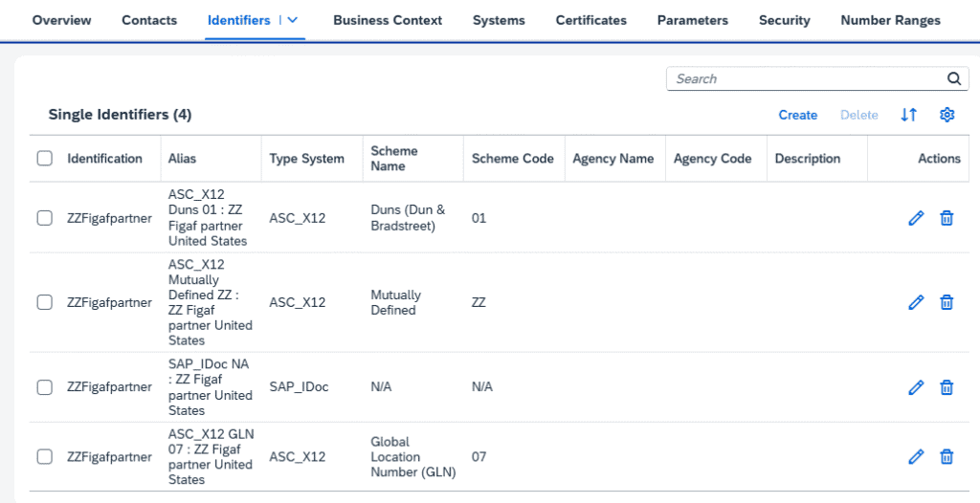
Task: Open table settings gear icon
Action: pyautogui.click(x=947, y=115)
